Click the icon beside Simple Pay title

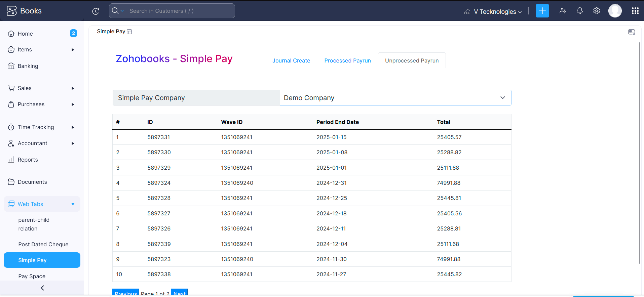pos(129,32)
